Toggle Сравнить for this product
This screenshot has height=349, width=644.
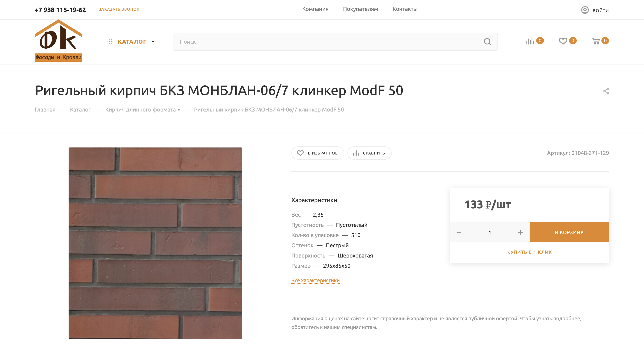[x=369, y=153]
